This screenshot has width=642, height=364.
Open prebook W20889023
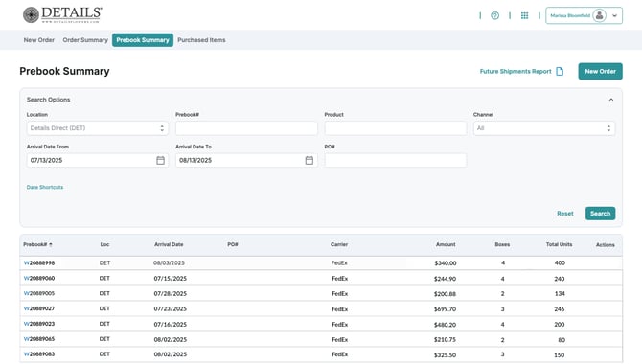(39, 324)
